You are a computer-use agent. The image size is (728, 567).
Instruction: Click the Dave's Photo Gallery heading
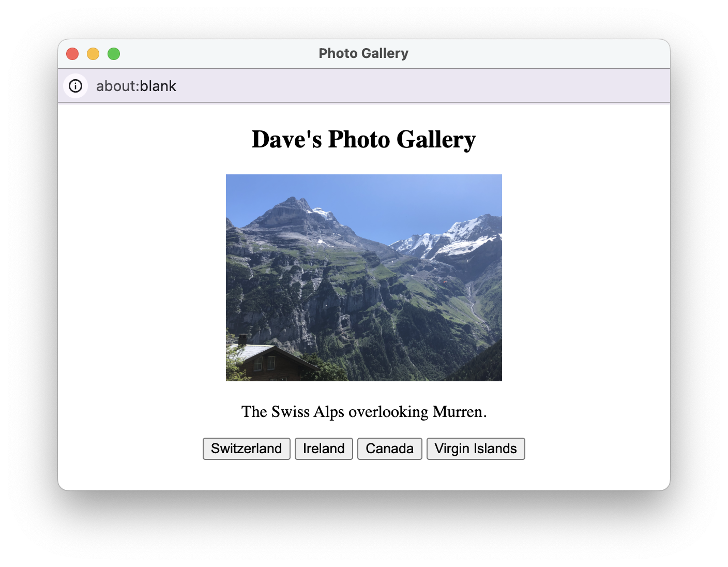coord(363,139)
